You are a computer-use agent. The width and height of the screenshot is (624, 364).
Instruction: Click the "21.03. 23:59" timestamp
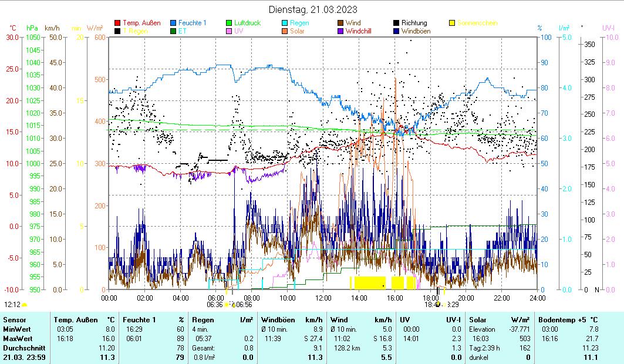coord(24,358)
